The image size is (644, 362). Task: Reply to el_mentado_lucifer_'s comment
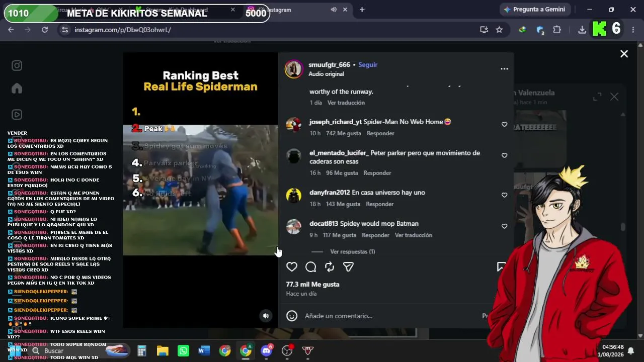[x=377, y=173]
